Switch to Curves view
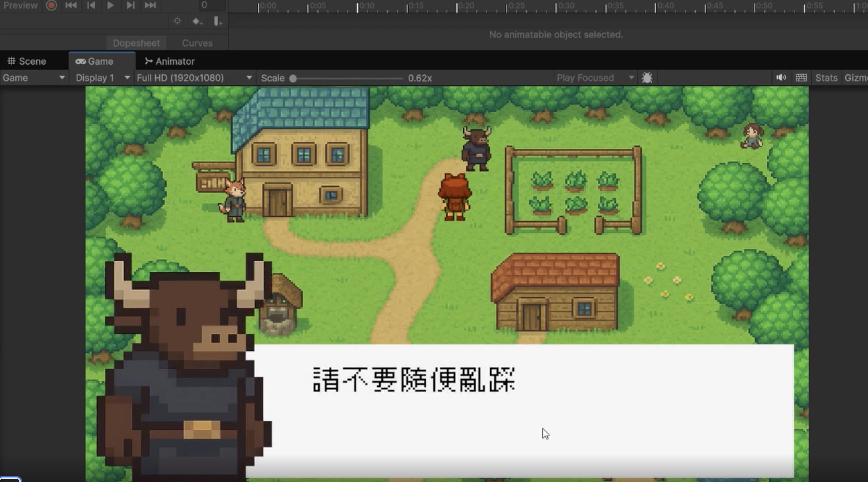Image resolution: width=868 pixels, height=482 pixels. [x=197, y=43]
